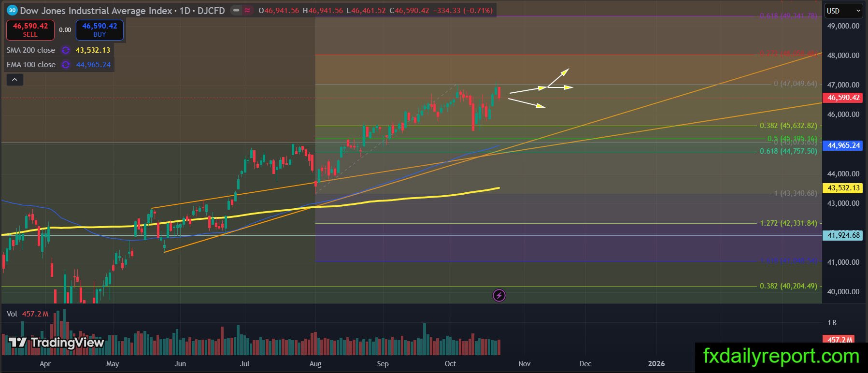Click the 49,000.00 price scale label
Viewport: 868px width, 373px height.
point(843,26)
